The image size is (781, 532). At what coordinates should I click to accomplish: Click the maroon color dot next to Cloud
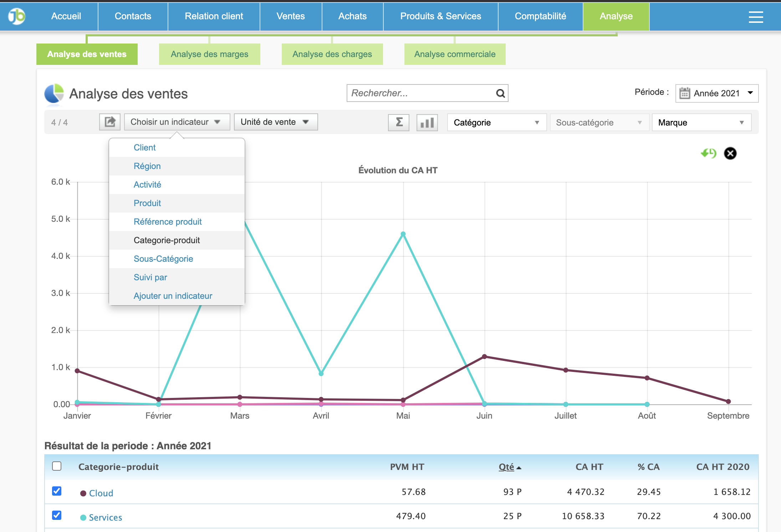pos(83,492)
